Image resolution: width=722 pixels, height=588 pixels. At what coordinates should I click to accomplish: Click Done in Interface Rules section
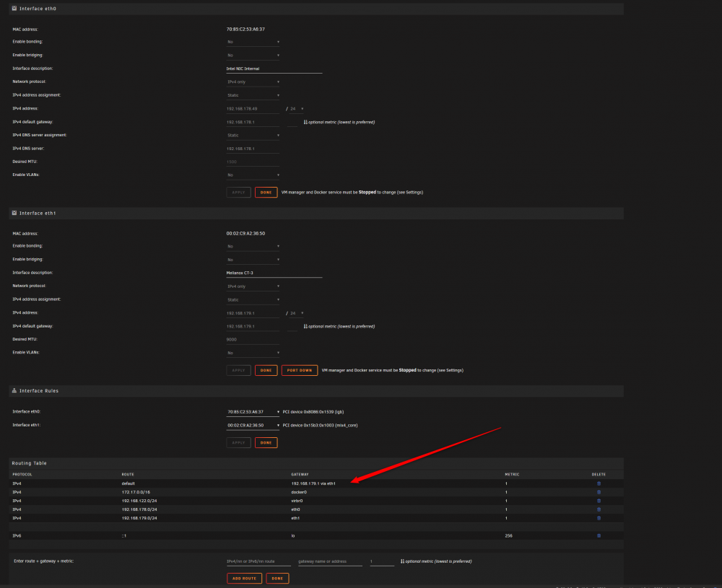click(266, 442)
